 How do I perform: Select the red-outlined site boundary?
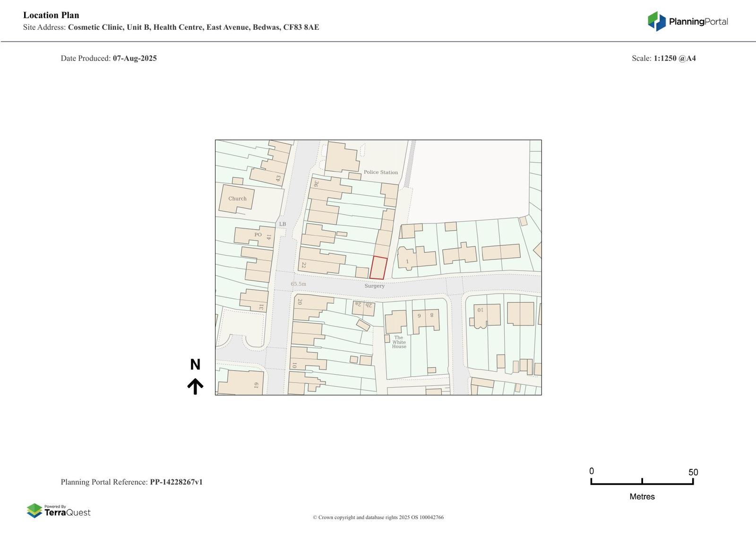[x=378, y=268]
